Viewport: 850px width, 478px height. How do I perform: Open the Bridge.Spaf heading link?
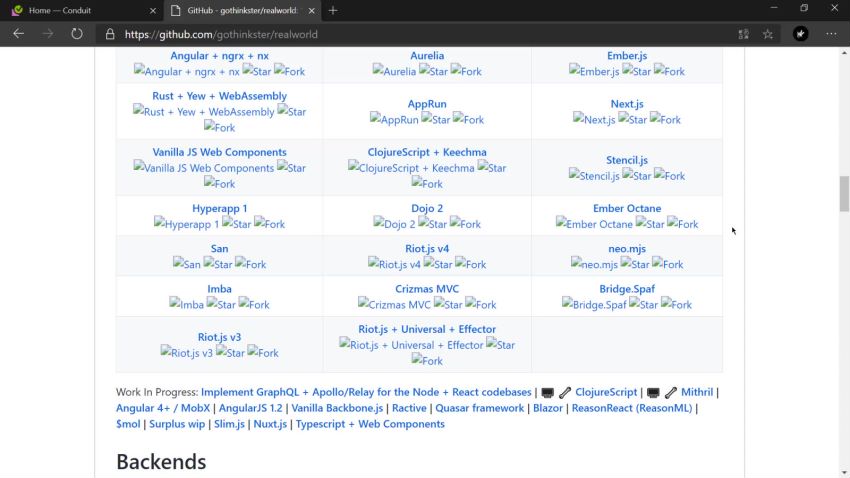tap(627, 288)
